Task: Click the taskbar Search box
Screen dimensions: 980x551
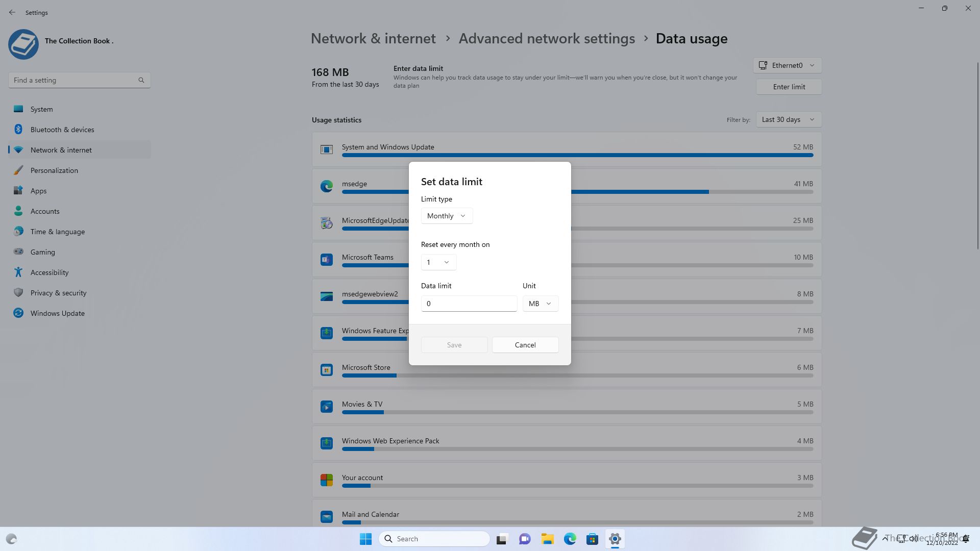Action: [434, 539]
